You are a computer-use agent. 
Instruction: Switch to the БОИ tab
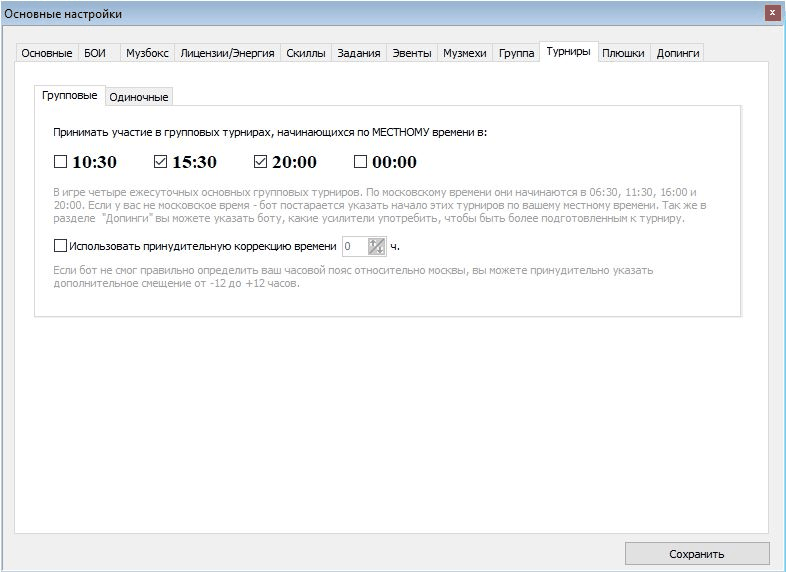coord(99,53)
